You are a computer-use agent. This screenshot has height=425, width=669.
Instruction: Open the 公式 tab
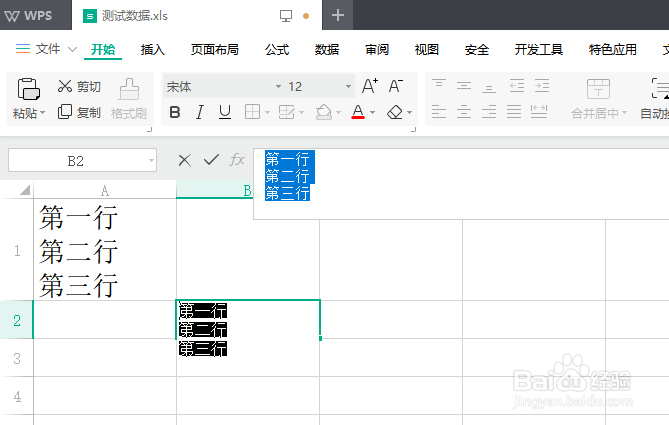click(x=277, y=49)
